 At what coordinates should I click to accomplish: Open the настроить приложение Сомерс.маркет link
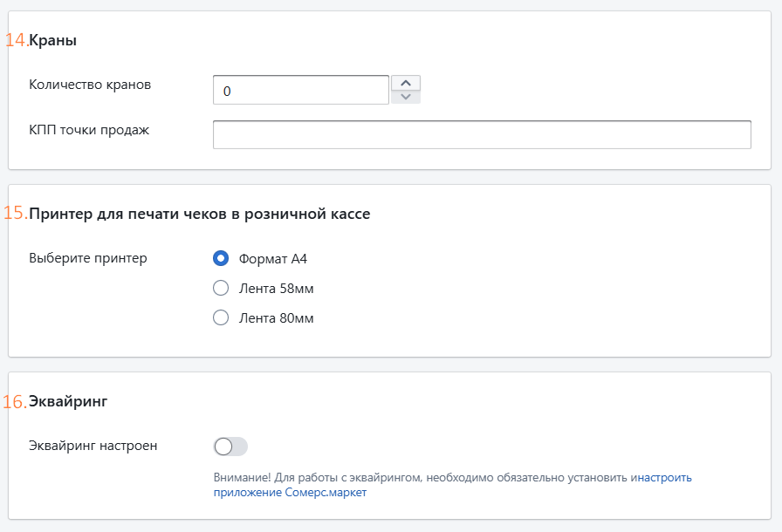[452, 485]
